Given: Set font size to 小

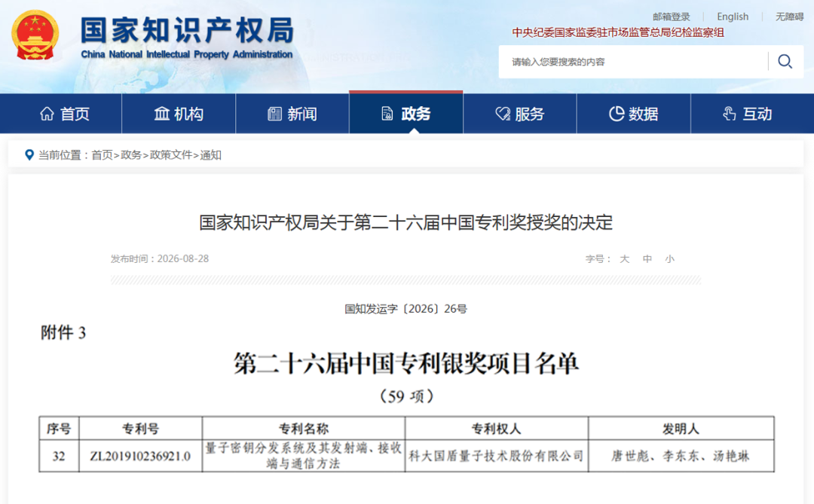Looking at the screenshot, I should [670, 258].
